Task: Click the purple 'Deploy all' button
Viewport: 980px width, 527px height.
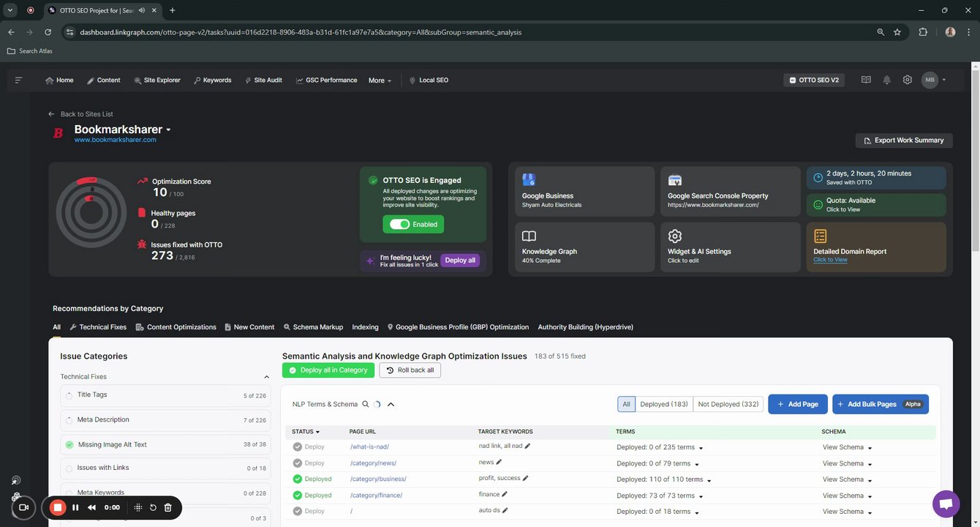Action: (460, 261)
